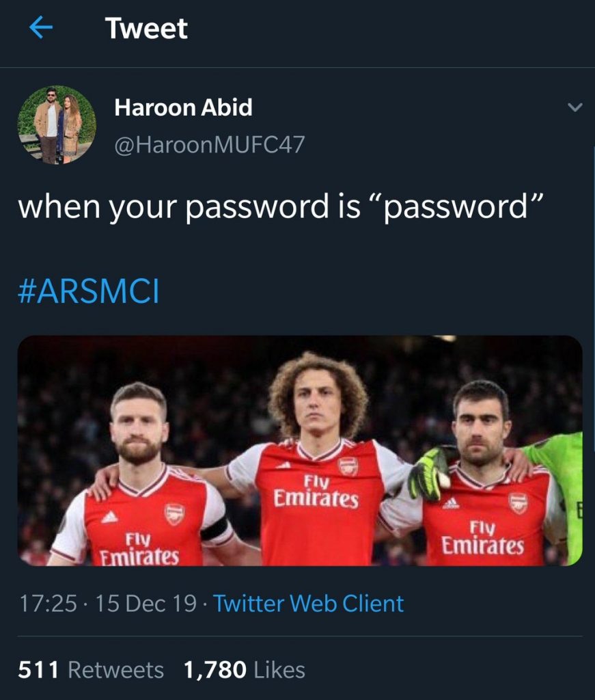Open the #ARSMCI hashtag
The image size is (595, 700).
tap(88, 291)
